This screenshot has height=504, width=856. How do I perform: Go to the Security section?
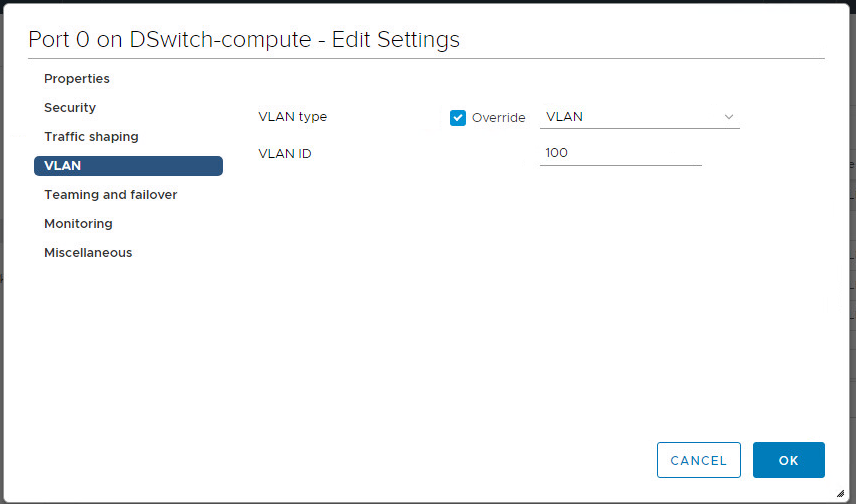(x=70, y=108)
